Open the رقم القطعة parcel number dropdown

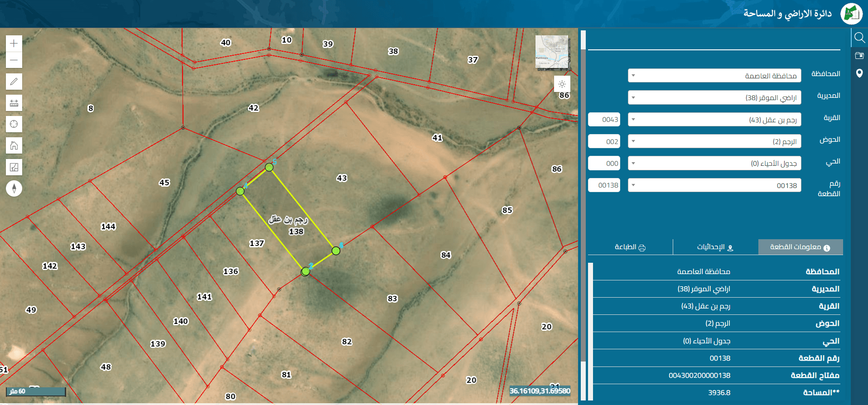714,185
